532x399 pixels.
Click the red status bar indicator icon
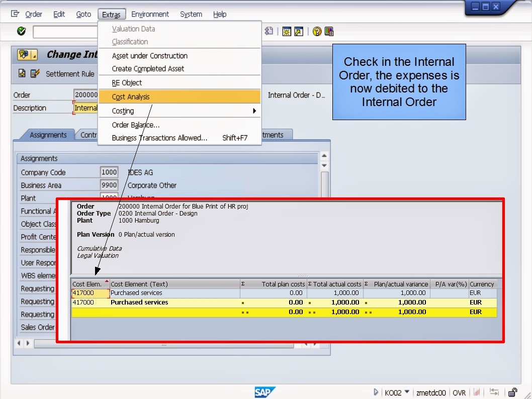[x=477, y=392]
